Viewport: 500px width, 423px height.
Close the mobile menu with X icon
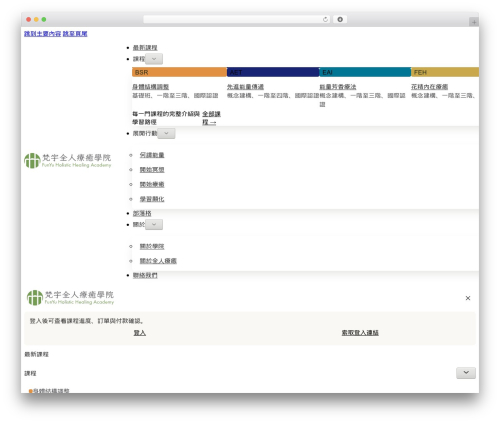tap(468, 298)
